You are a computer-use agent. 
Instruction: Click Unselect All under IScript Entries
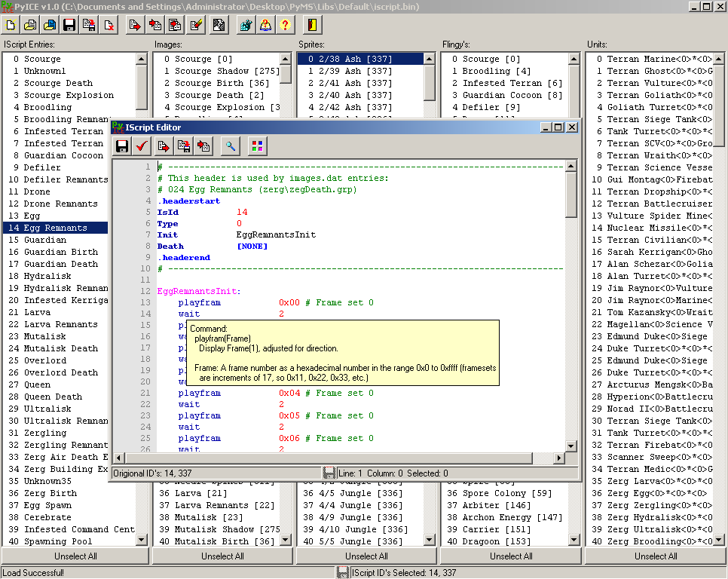click(x=75, y=556)
